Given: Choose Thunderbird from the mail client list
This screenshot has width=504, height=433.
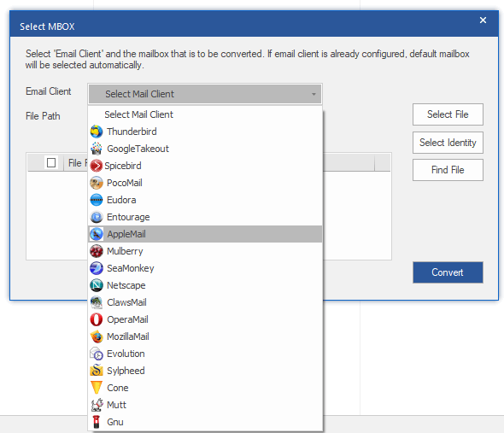Looking at the screenshot, I should [205, 132].
